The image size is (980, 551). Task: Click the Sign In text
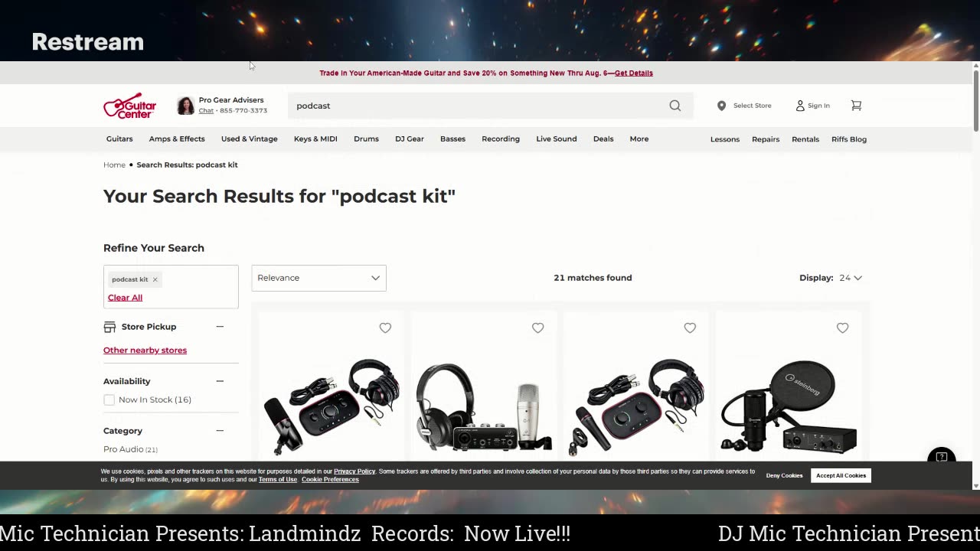pos(818,106)
